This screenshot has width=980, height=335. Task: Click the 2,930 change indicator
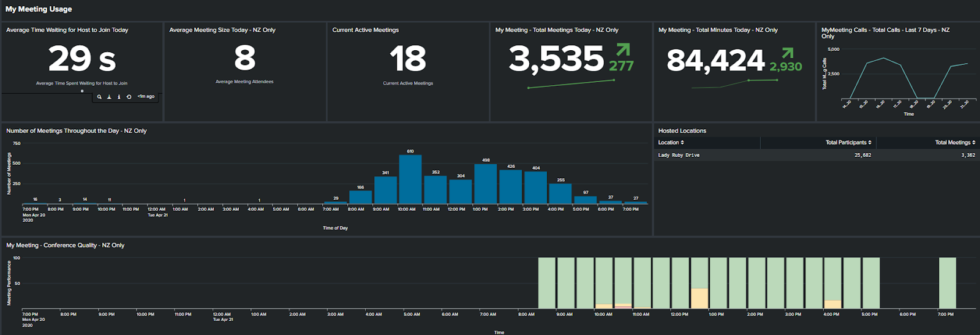pyautogui.click(x=786, y=67)
